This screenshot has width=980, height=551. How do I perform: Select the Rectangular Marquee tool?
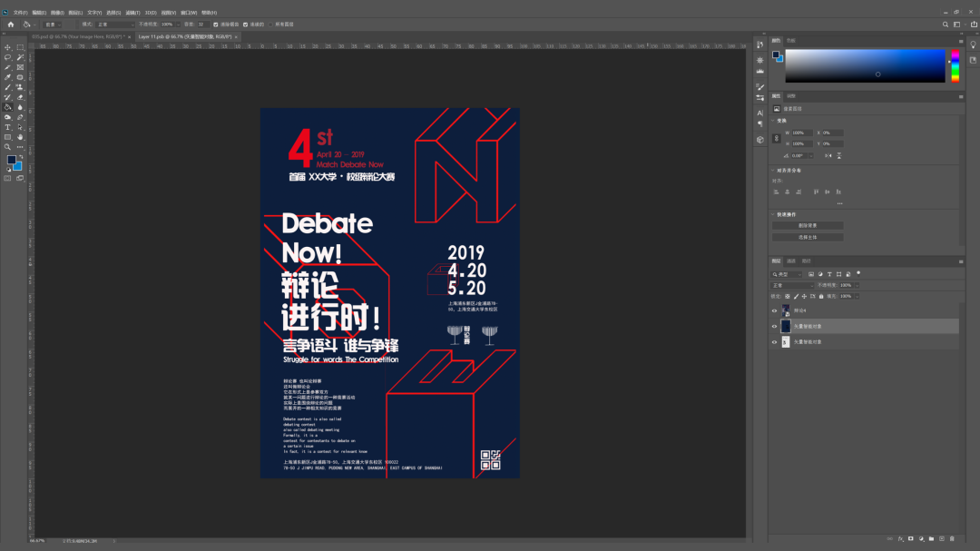[x=20, y=47]
